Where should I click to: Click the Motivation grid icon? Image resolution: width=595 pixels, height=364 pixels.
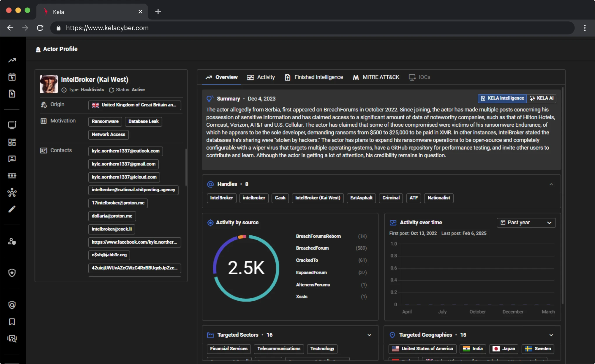43,121
